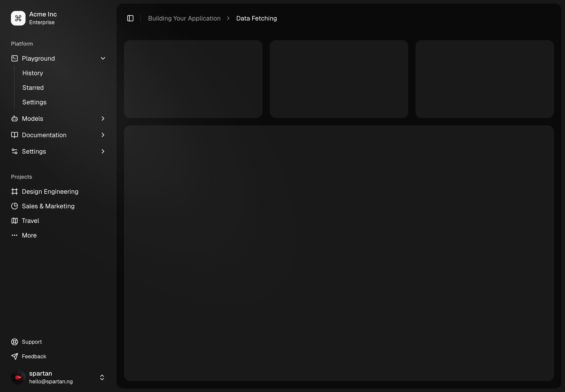Click the Acme Inc command logo icon

[x=18, y=18]
